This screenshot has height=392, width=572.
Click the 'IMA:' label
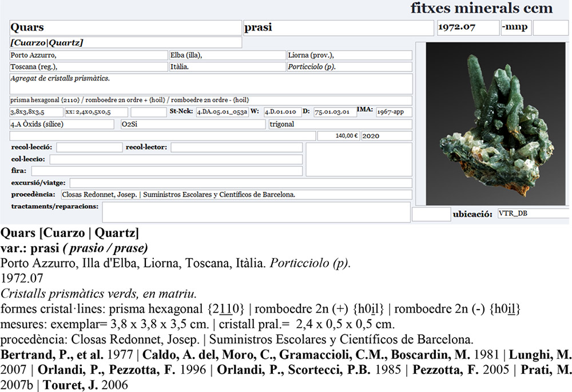(x=365, y=109)
